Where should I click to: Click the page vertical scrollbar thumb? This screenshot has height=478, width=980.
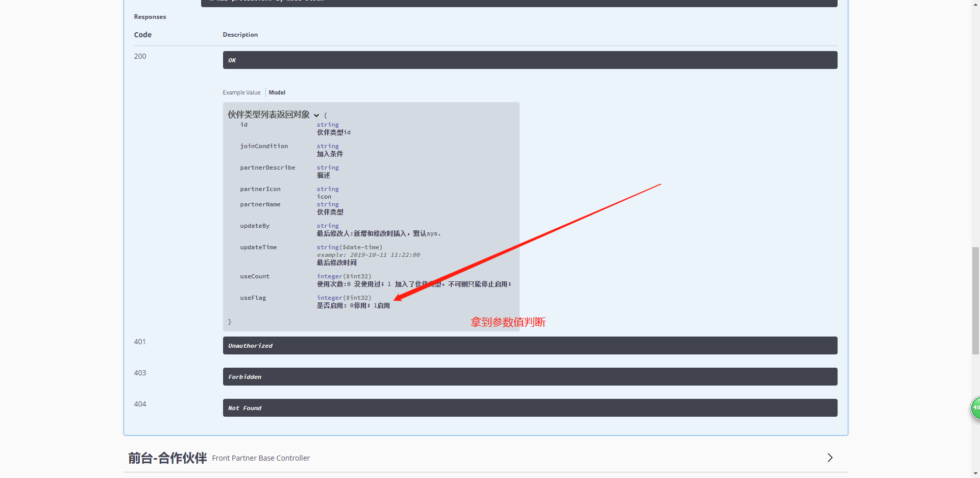(x=975, y=301)
